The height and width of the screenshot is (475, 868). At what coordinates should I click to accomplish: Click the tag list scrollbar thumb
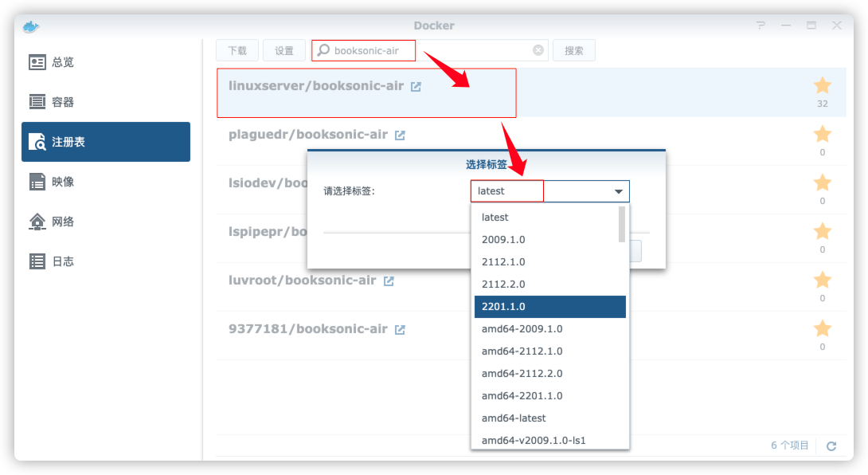point(622,224)
